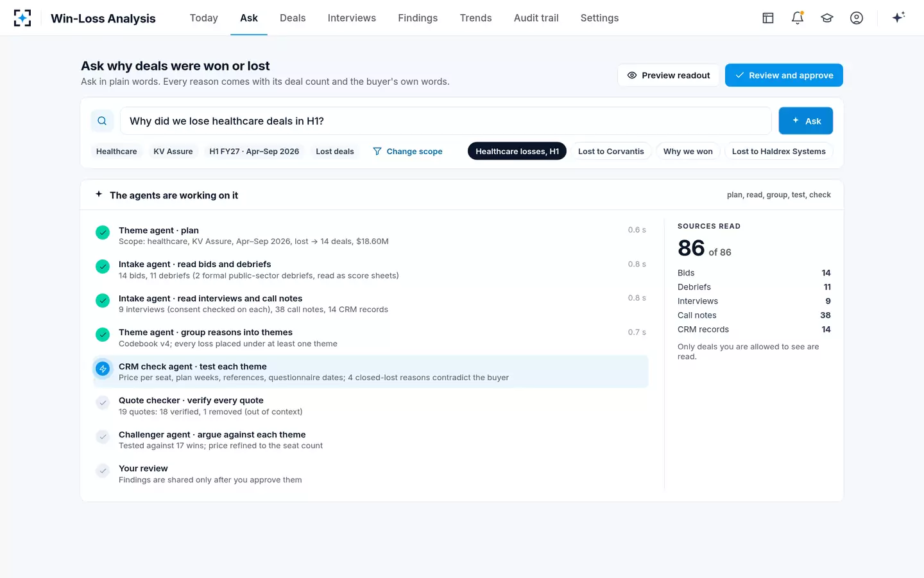The image size is (924, 578).
Task: Click the Win-Loss Analysis logo icon
Action: (22, 18)
